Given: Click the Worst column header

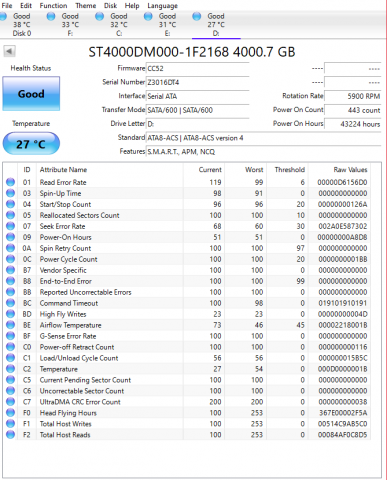Looking at the screenshot, I should (x=254, y=170).
